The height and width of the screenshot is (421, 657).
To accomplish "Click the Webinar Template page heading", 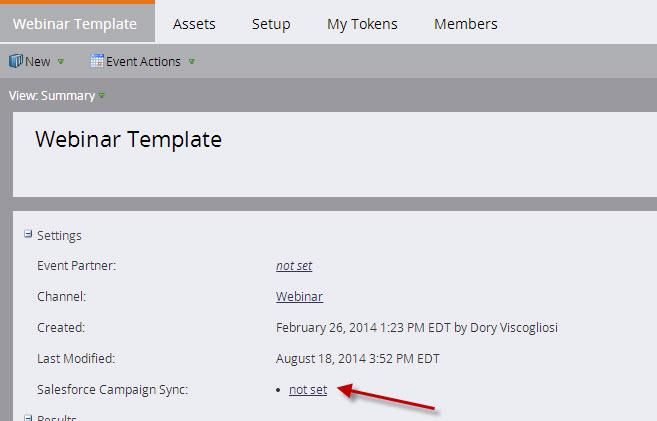I will click(x=128, y=140).
